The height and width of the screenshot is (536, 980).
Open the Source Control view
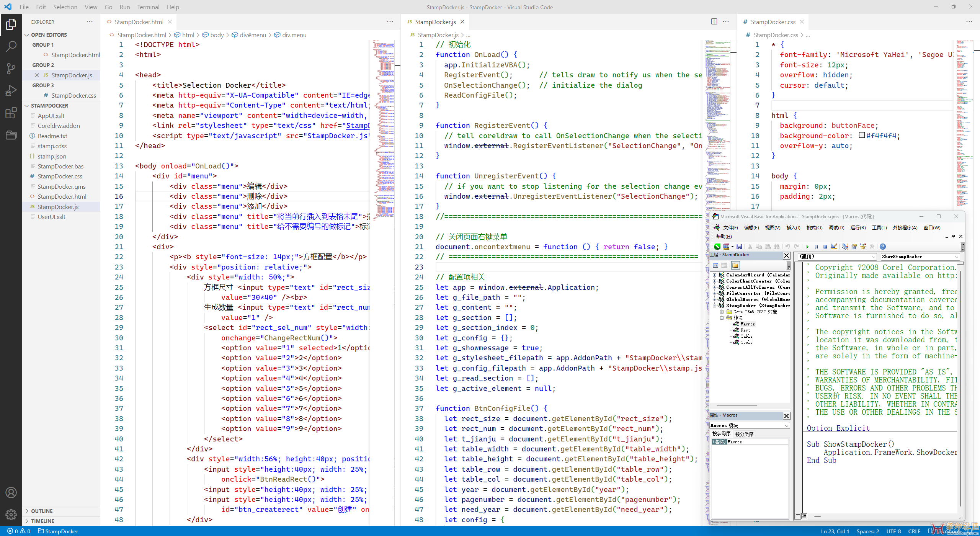point(11,69)
